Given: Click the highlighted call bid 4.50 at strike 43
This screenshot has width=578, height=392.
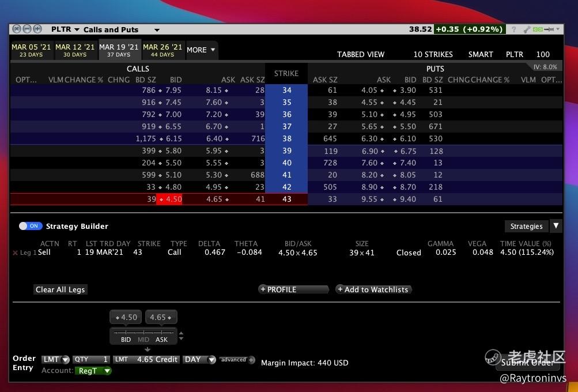Looking at the screenshot, I should coord(169,199).
